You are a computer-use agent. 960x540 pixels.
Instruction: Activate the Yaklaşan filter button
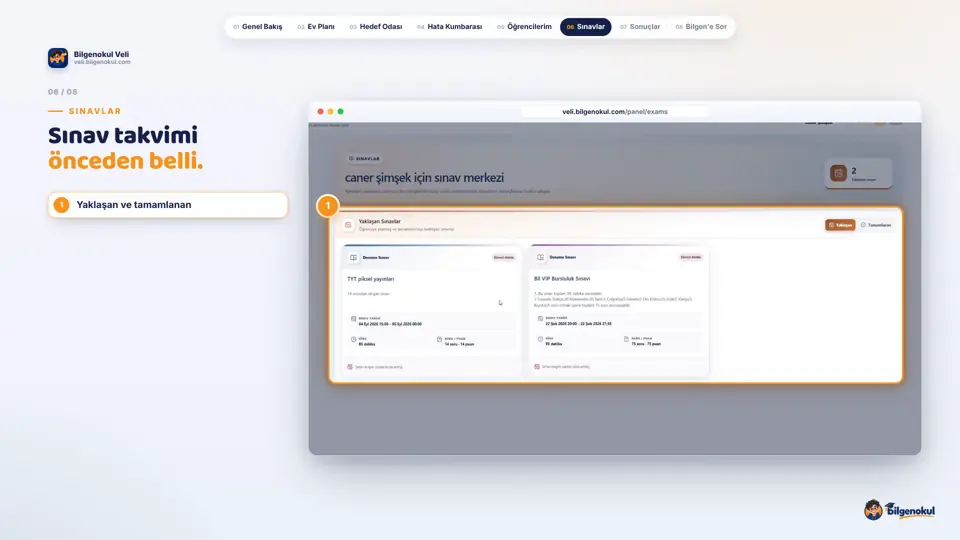[x=840, y=225]
